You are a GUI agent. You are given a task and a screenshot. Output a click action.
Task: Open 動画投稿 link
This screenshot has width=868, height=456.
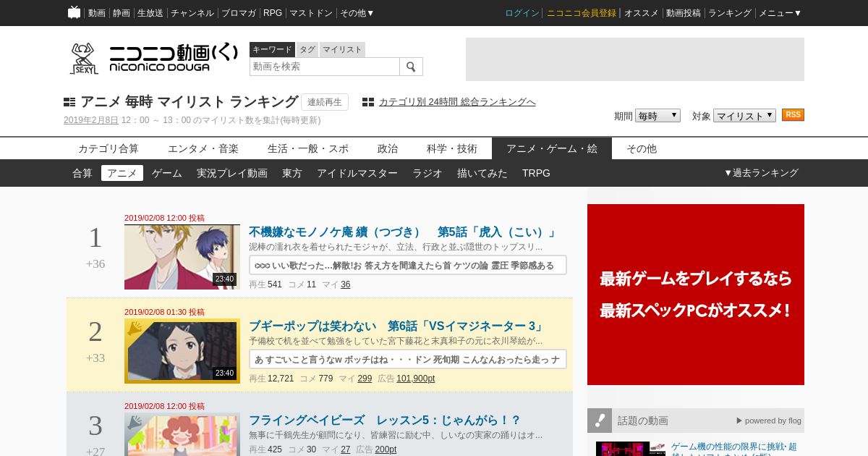coord(684,13)
